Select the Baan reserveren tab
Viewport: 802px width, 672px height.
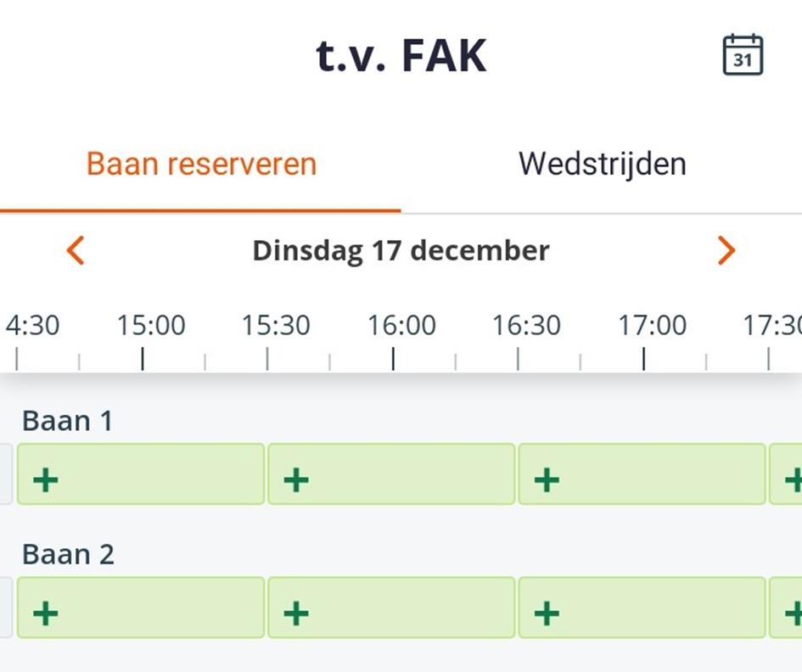[x=201, y=164]
